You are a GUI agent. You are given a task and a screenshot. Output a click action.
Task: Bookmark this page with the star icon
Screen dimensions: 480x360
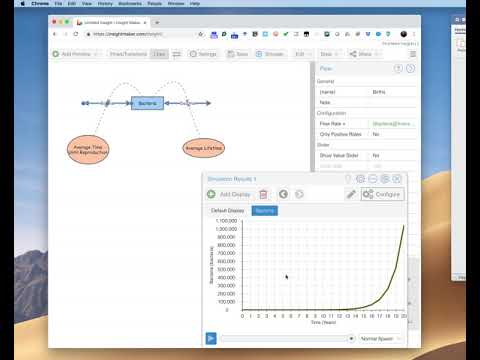point(201,34)
